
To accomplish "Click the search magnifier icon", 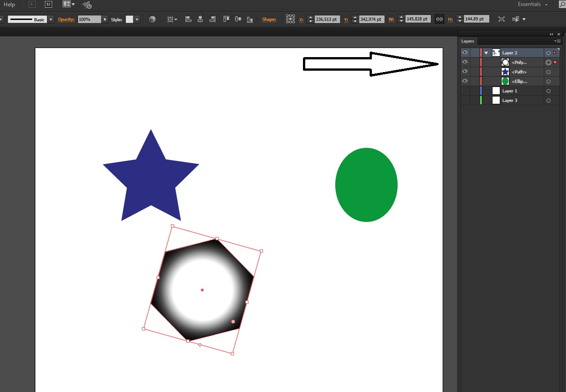I will coord(561,5).
